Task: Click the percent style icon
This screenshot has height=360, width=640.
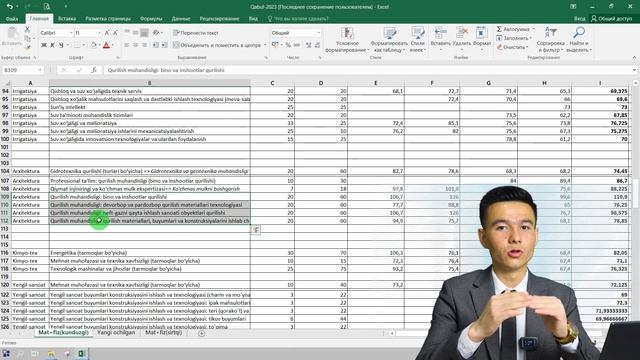Action: (288, 45)
